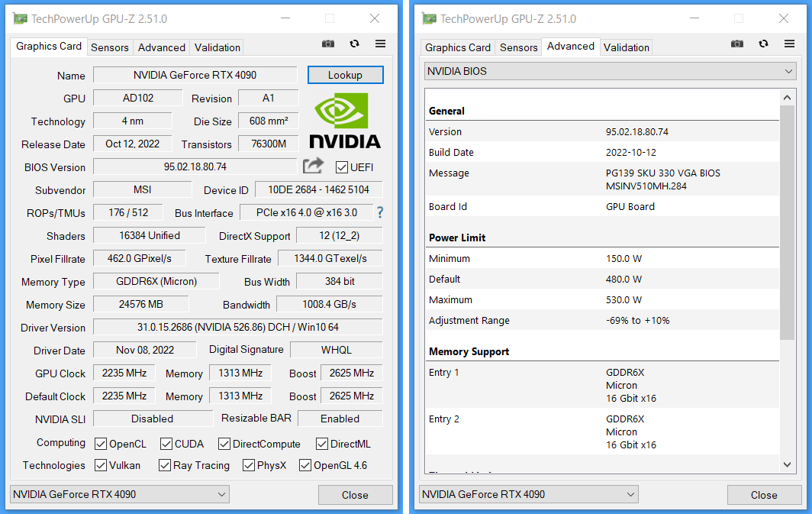Click the Power Limit Minimum 150.0 W value

point(624,258)
